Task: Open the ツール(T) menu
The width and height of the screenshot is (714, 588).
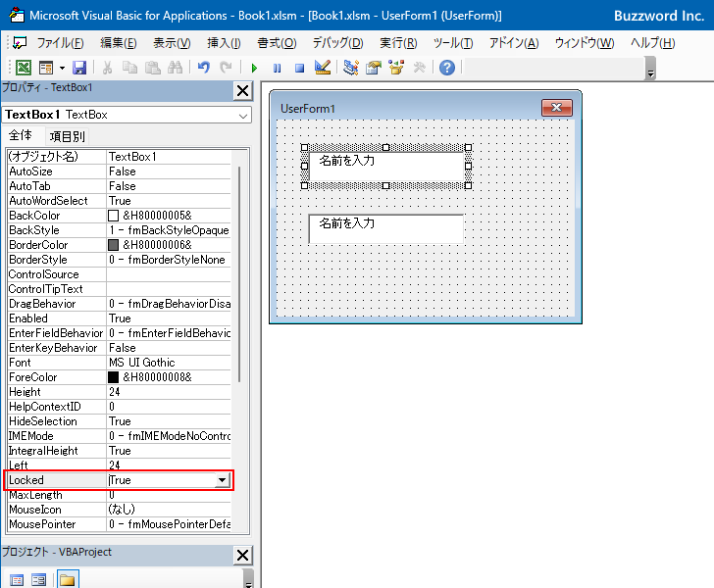Action: (453, 43)
